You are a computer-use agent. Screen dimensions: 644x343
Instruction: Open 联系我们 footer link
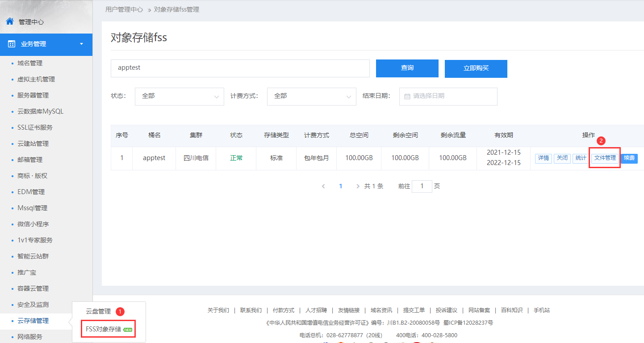pyautogui.click(x=251, y=310)
